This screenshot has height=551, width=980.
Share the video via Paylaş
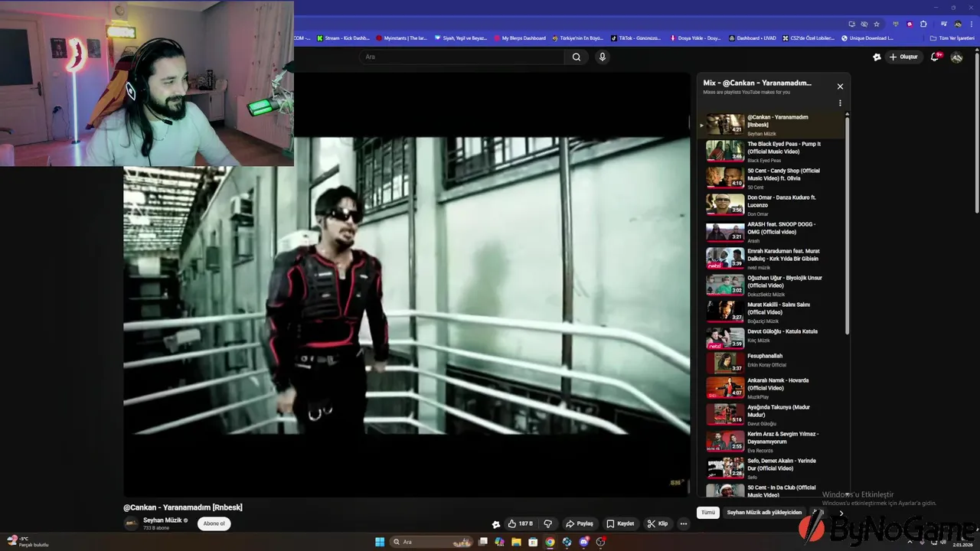580,523
